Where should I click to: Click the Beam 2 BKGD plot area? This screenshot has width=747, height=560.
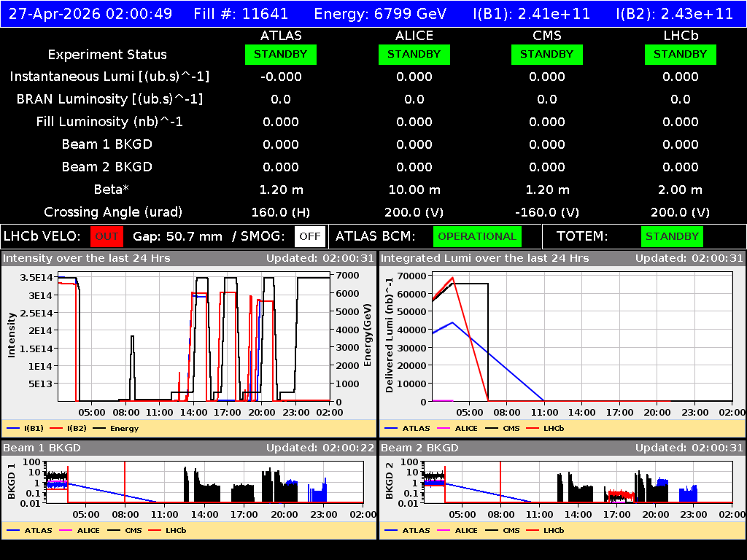tap(578, 482)
